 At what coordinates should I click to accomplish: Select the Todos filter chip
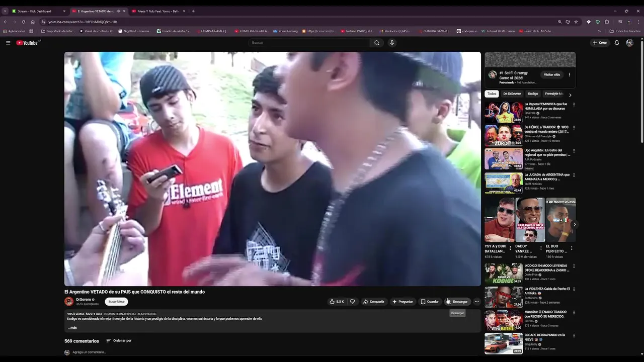[492, 94]
